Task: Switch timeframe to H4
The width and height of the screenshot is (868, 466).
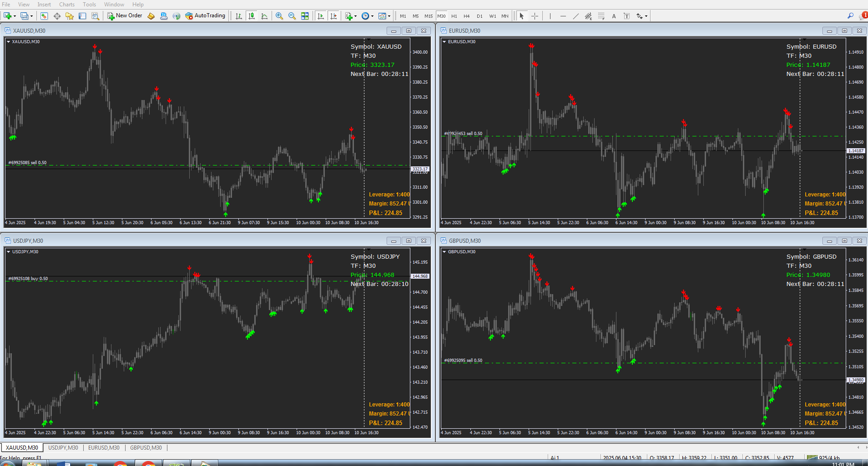Action: pyautogui.click(x=467, y=16)
